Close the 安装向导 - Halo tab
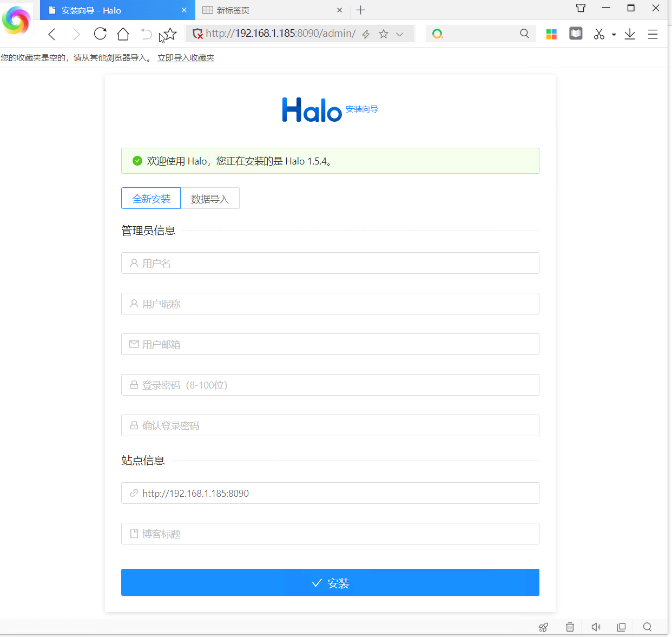 [184, 10]
